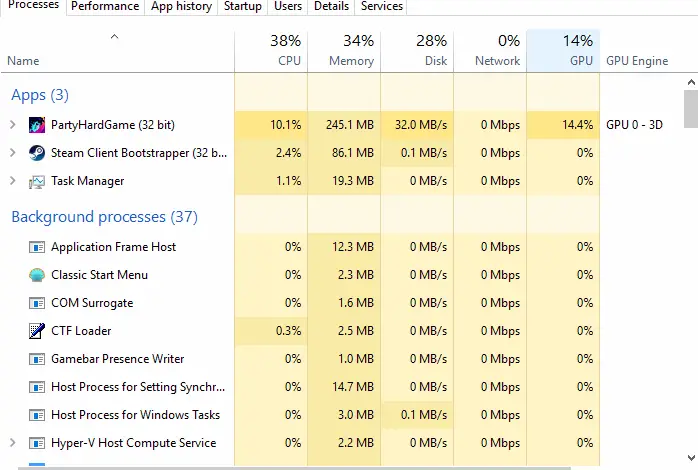Image resolution: width=698 pixels, height=470 pixels.
Task: Click the vertical scrollbar thumb
Action: [x=690, y=108]
